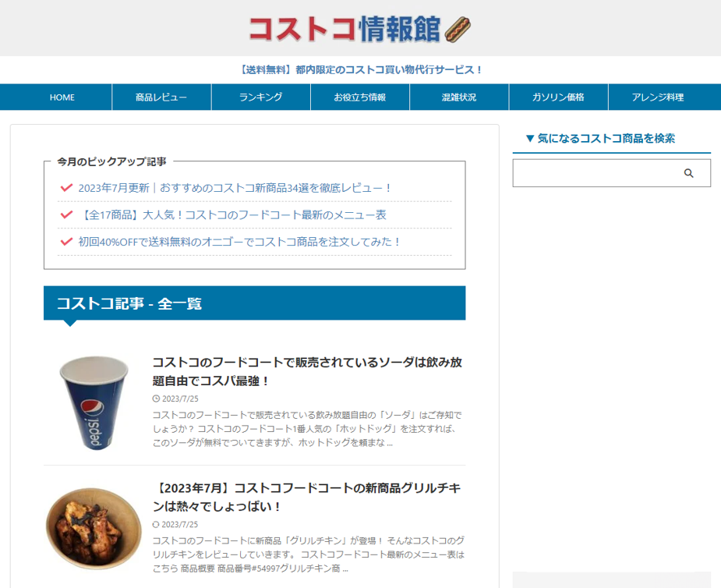Open the 混雑状況 menu item
The image size is (721, 588).
(x=459, y=97)
